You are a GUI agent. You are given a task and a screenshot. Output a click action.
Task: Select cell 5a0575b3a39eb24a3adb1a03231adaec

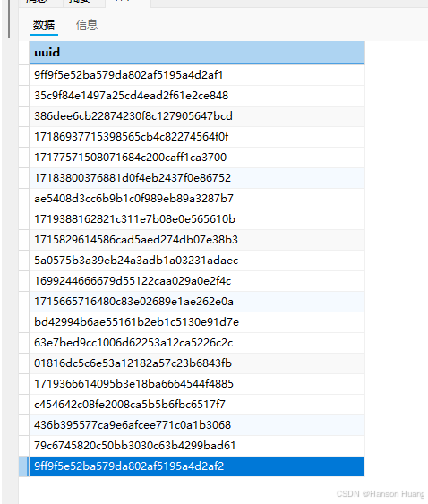coord(197,260)
